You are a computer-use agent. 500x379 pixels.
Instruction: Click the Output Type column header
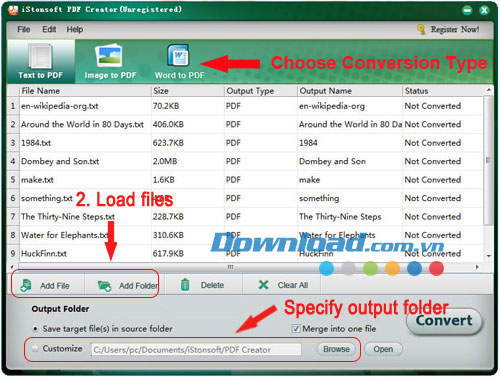(261, 91)
